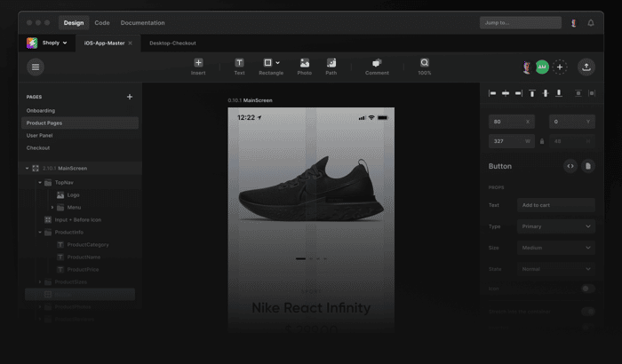View code for Button component
The width and height of the screenshot is (622, 364).
coord(570,166)
